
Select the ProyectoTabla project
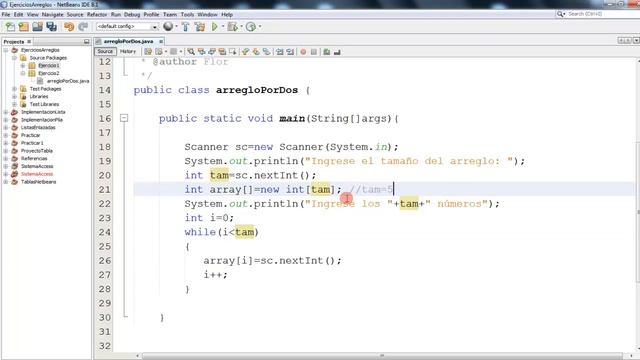[x=37, y=151]
